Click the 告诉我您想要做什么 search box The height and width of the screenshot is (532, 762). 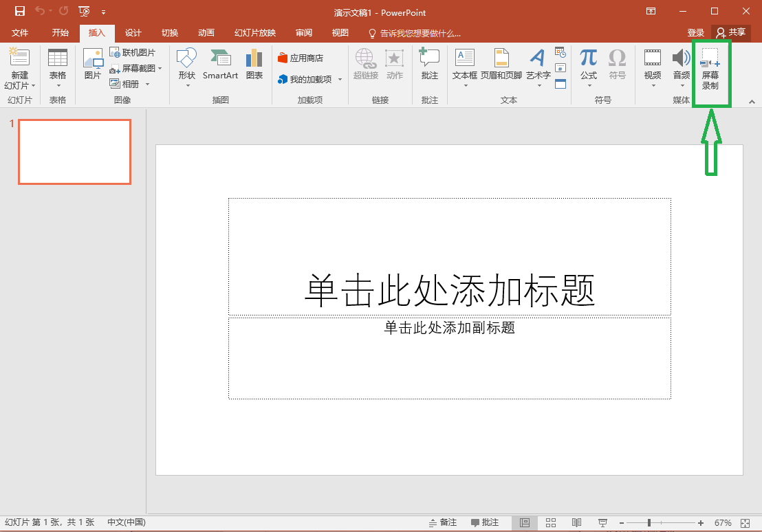415,33
